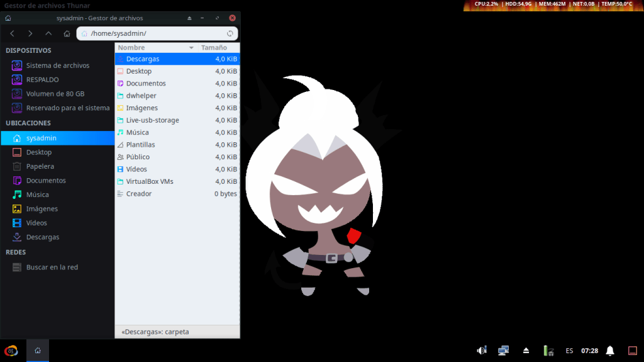Screen dimensions: 644x362
Task: Reload the folder using the refresh icon
Action: coord(230,33)
